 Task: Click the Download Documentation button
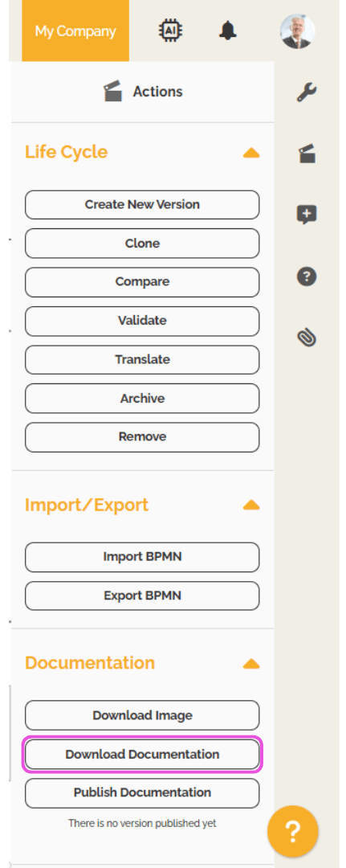coord(142,755)
